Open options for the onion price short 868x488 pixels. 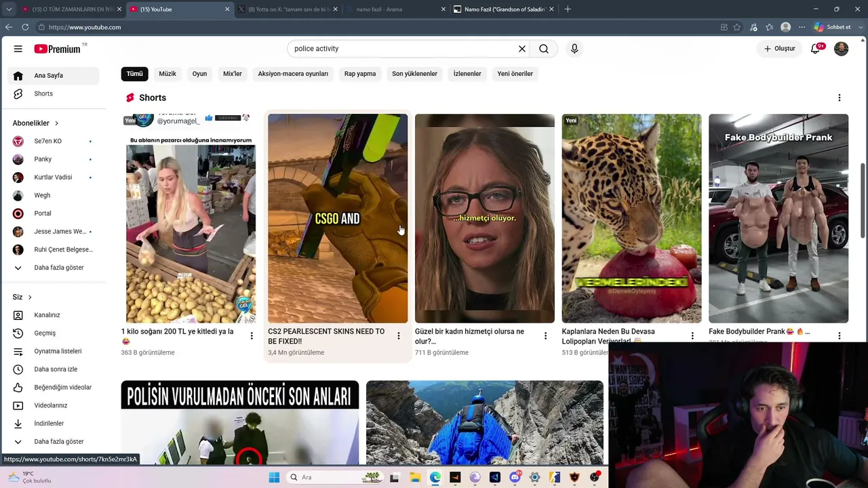click(x=252, y=335)
